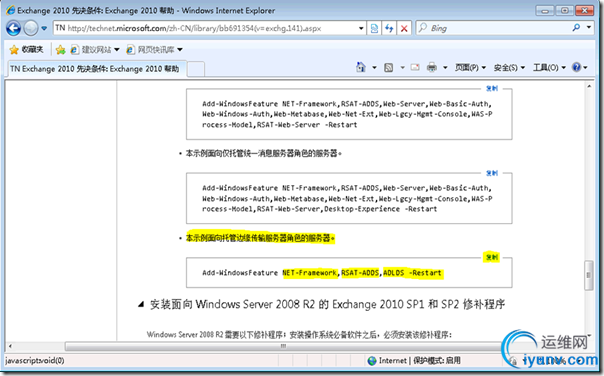Click the add to favorites bar icon
The width and height of the screenshot is (604, 376).
60,50
